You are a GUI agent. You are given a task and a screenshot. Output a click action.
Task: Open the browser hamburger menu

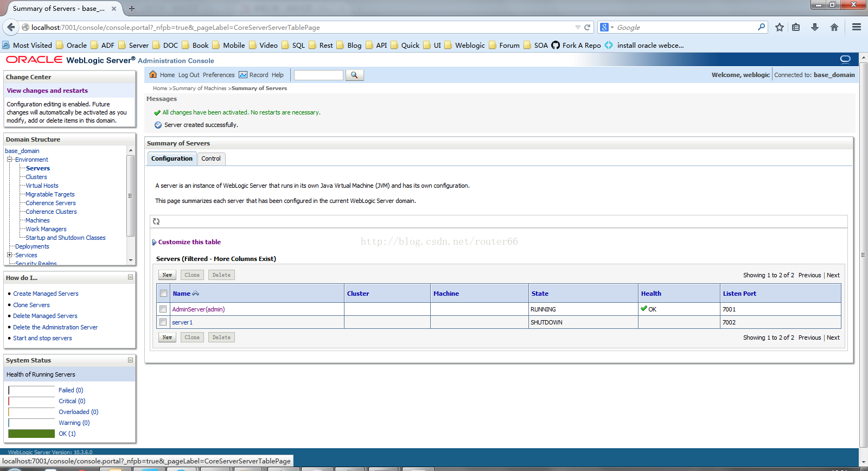coord(857,27)
